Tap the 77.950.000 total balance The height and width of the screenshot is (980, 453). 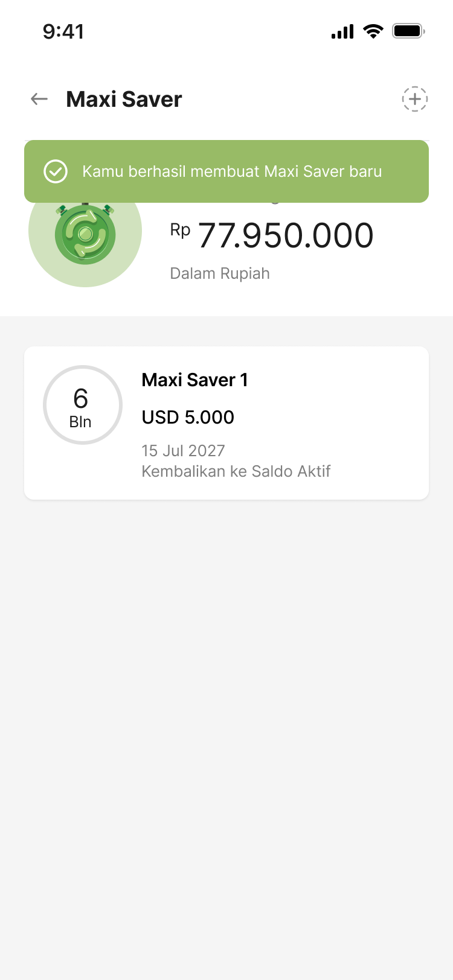click(x=286, y=235)
